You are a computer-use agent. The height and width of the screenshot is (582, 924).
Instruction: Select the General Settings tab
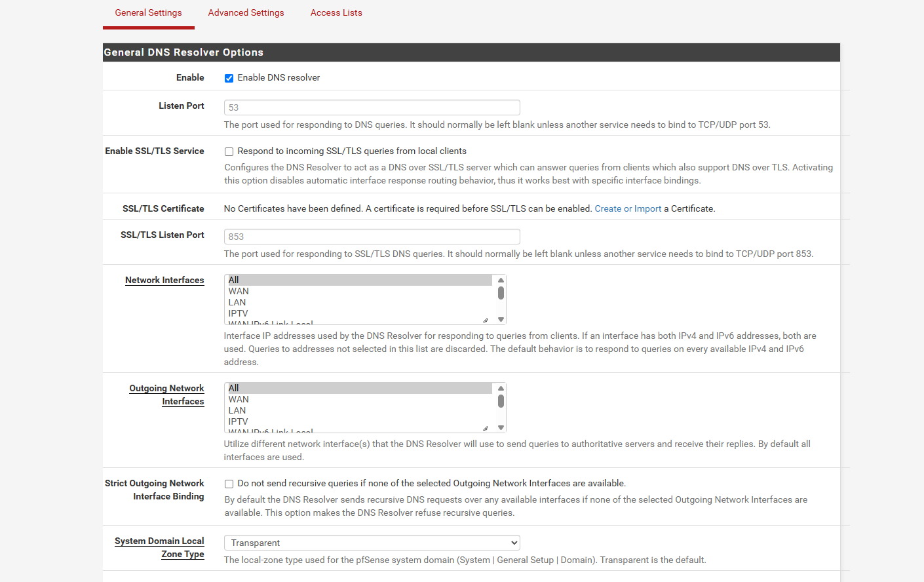(x=148, y=13)
